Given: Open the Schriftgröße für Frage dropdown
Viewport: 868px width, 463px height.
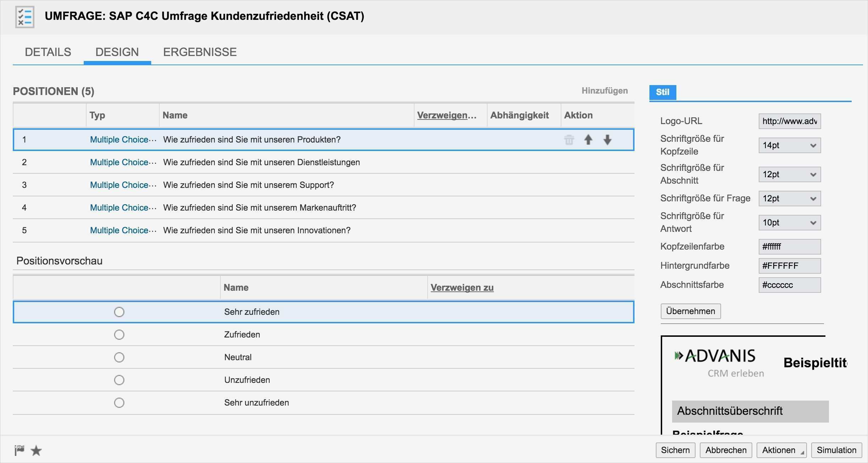Looking at the screenshot, I should (x=789, y=199).
